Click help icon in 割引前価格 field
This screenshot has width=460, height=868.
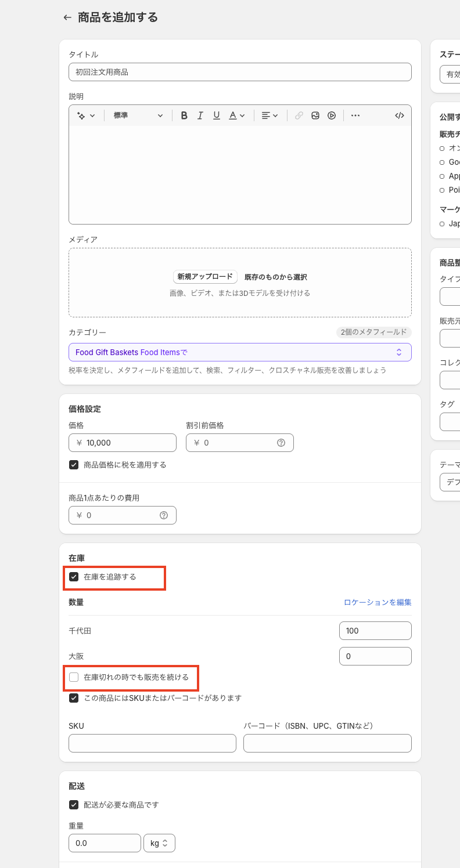(281, 443)
